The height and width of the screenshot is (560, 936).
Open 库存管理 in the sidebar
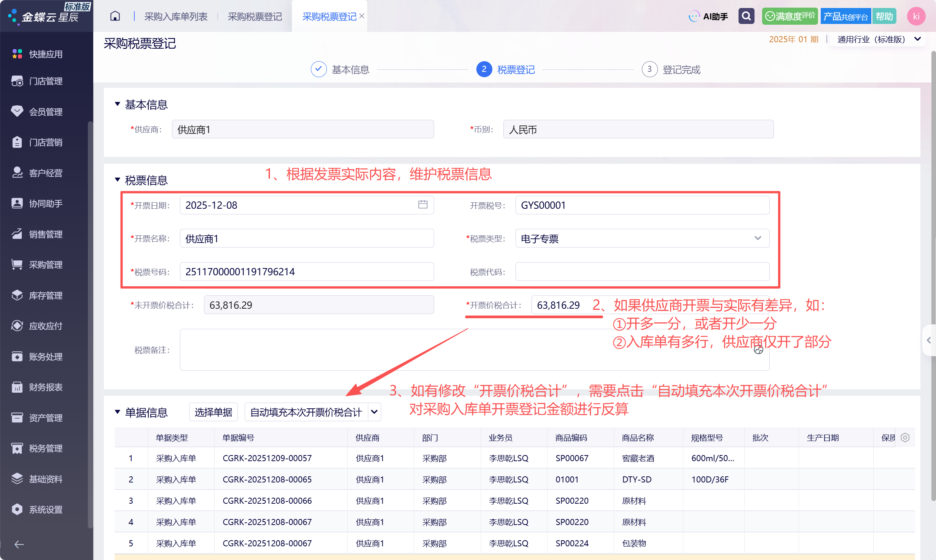(x=46, y=295)
